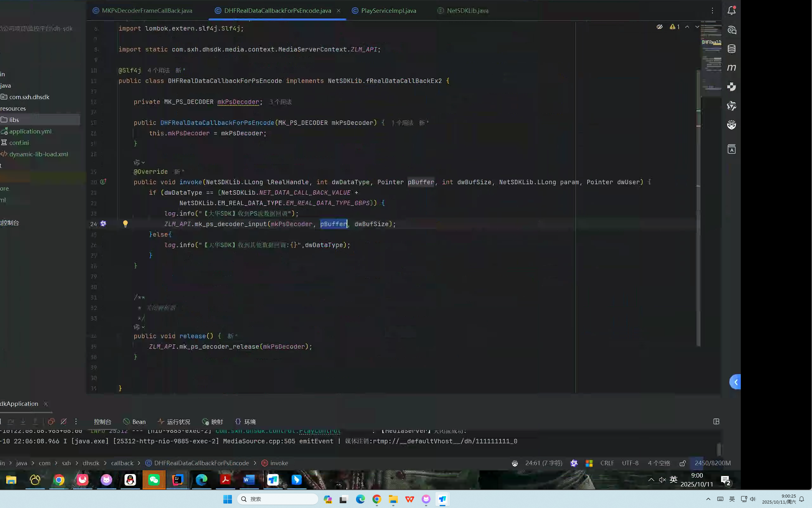Open the CRLF line separator selector
The image size is (812, 508).
[607, 463]
